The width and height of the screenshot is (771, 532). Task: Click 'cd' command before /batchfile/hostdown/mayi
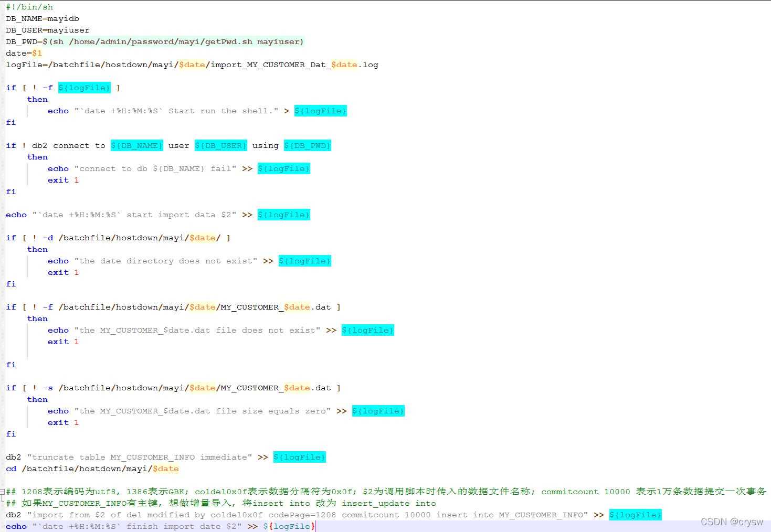[11, 469]
